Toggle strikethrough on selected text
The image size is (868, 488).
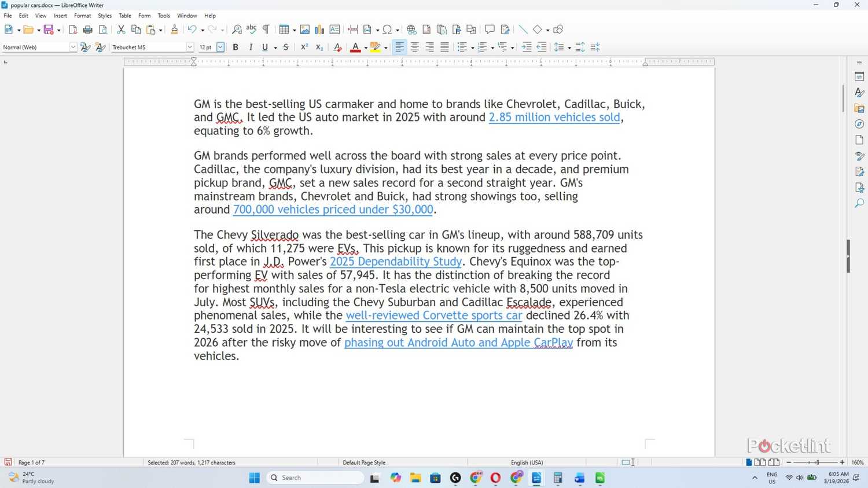[285, 47]
